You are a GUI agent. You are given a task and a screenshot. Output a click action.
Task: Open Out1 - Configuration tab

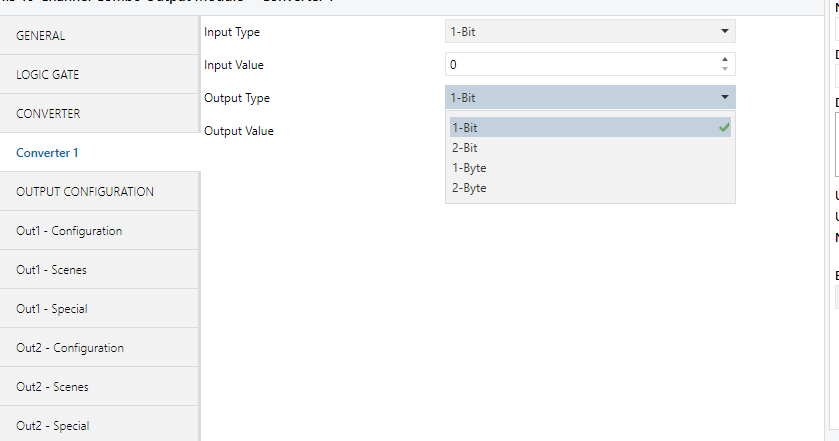point(100,231)
